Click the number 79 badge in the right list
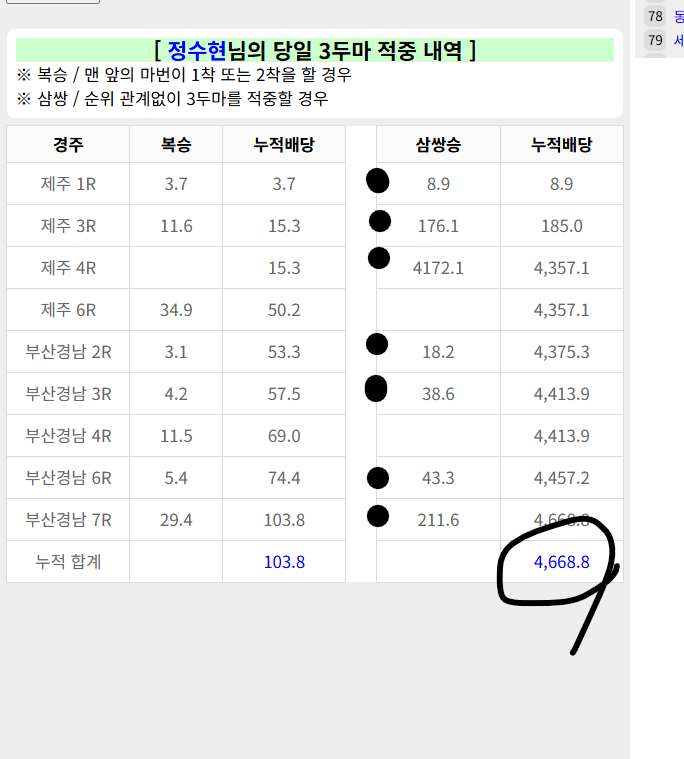This screenshot has width=684, height=759. pyautogui.click(x=656, y=40)
